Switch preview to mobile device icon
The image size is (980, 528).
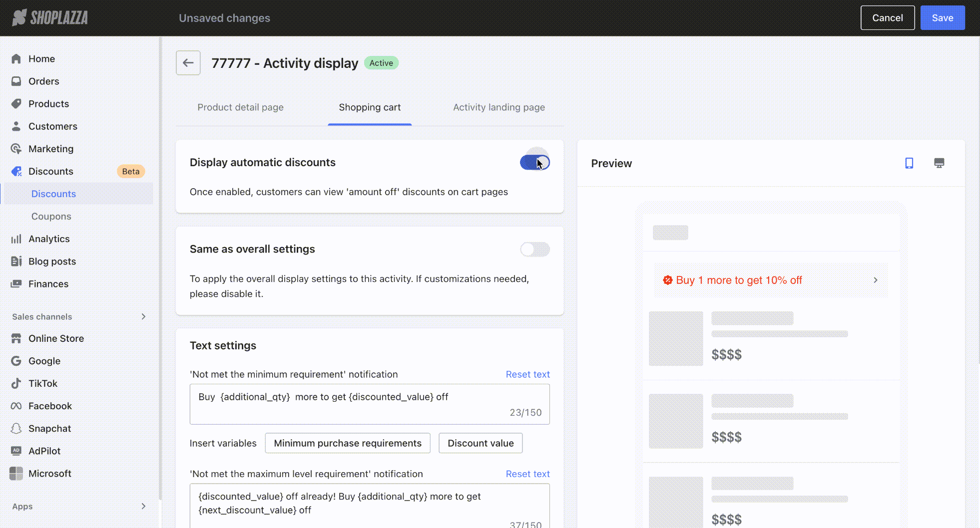(909, 163)
